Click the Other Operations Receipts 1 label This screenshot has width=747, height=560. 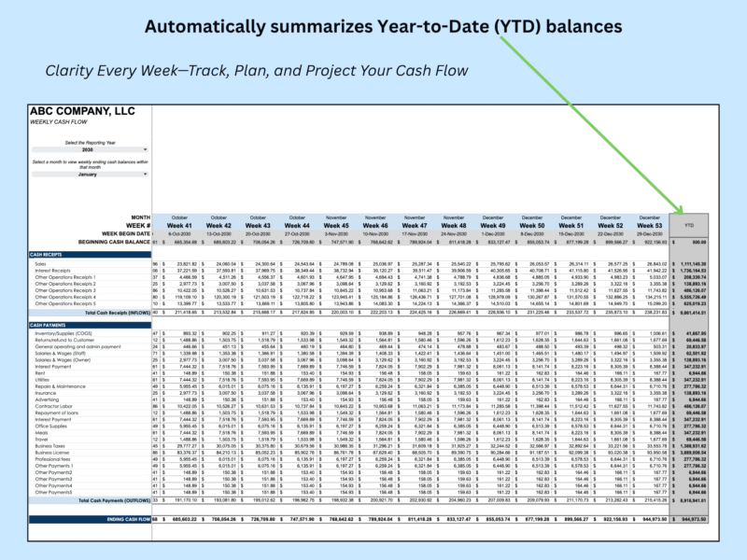click(x=65, y=277)
